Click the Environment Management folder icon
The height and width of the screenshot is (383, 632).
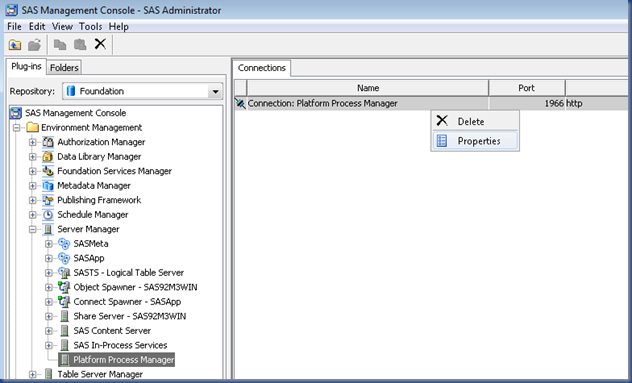32,127
